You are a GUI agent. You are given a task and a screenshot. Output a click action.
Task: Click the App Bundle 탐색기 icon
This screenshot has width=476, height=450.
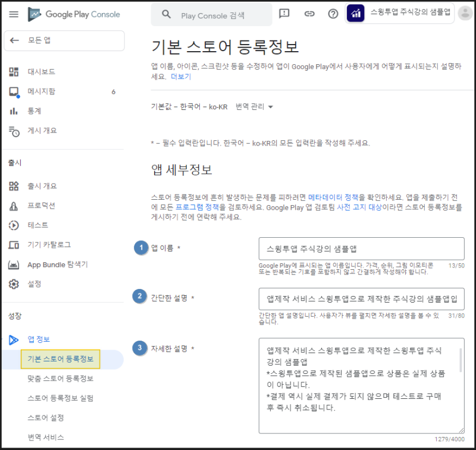point(14,265)
